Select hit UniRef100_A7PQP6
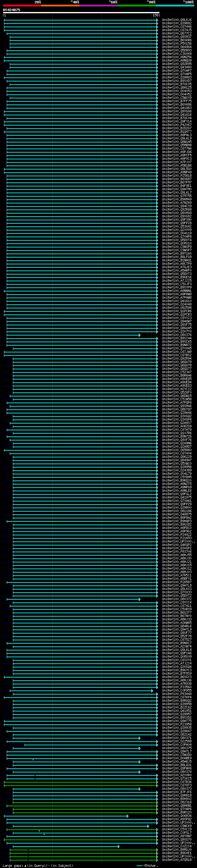 (176, 402)
